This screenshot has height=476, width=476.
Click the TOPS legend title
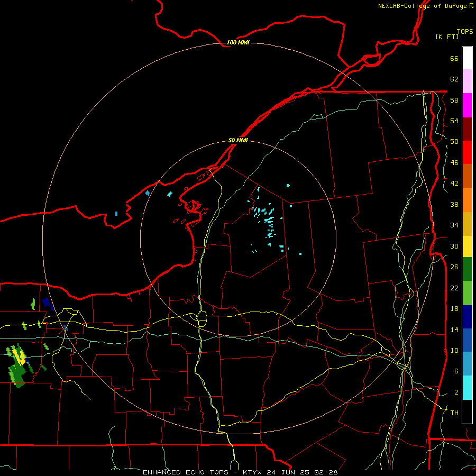(465, 31)
